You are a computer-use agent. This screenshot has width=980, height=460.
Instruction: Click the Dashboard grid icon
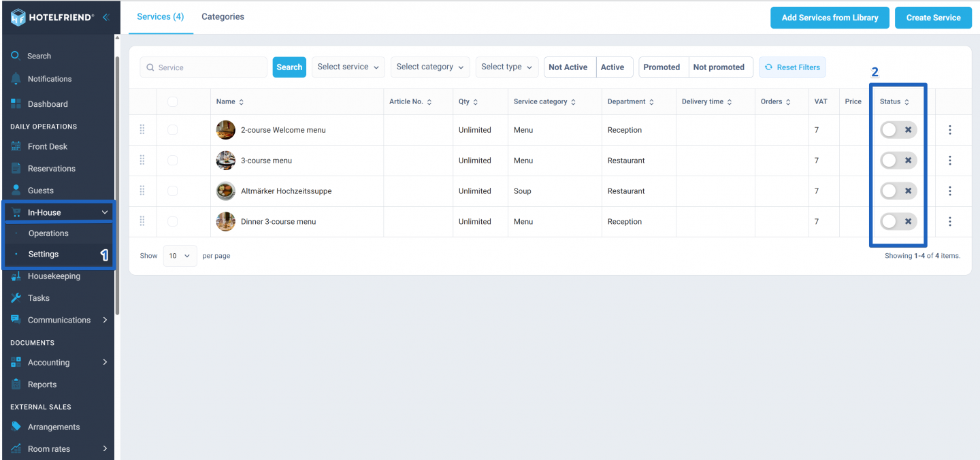pyautogui.click(x=16, y=104)
